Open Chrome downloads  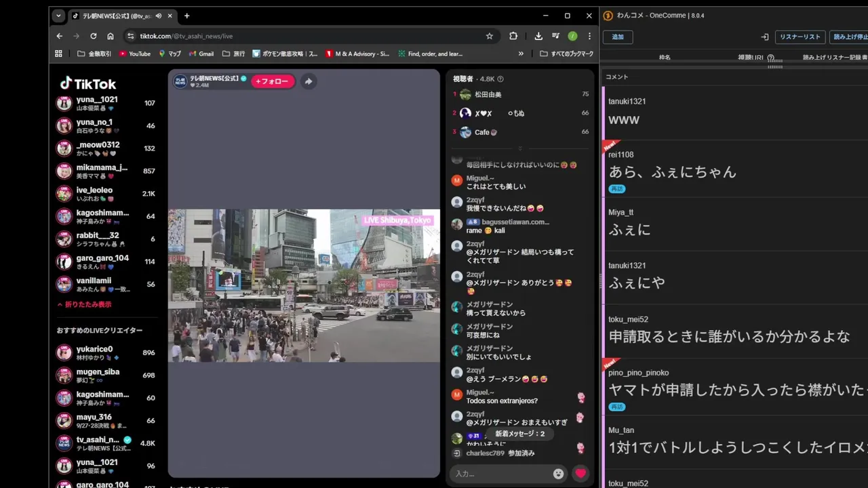click(x=538, y=36)
